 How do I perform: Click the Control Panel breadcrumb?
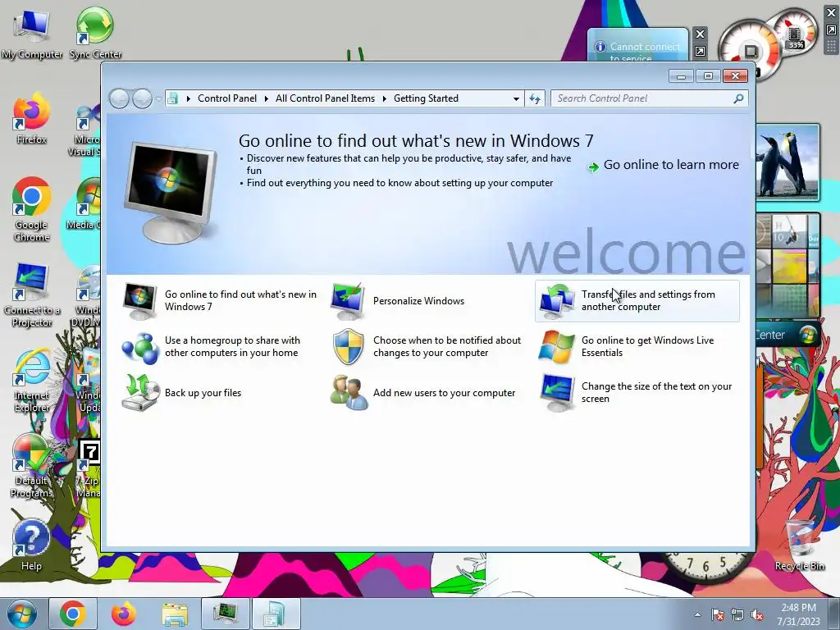(227, 98)
